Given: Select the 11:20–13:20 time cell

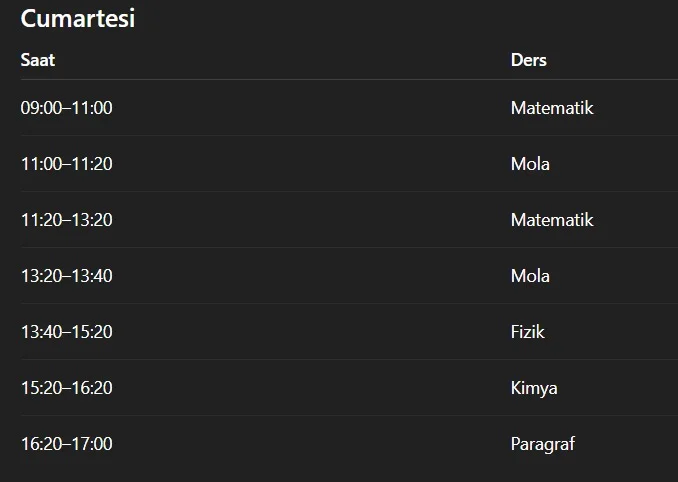Looking at the screenshot, I should tap(66, 220).
